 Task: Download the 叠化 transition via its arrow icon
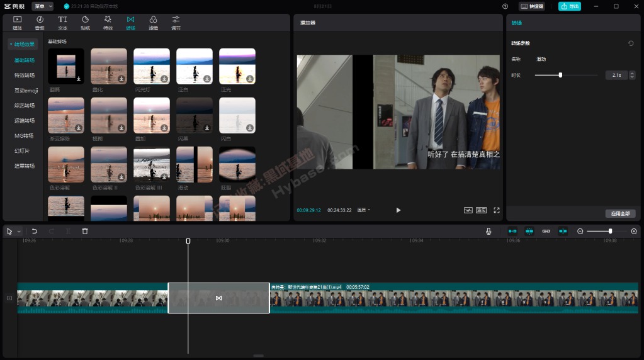(121, 79)
